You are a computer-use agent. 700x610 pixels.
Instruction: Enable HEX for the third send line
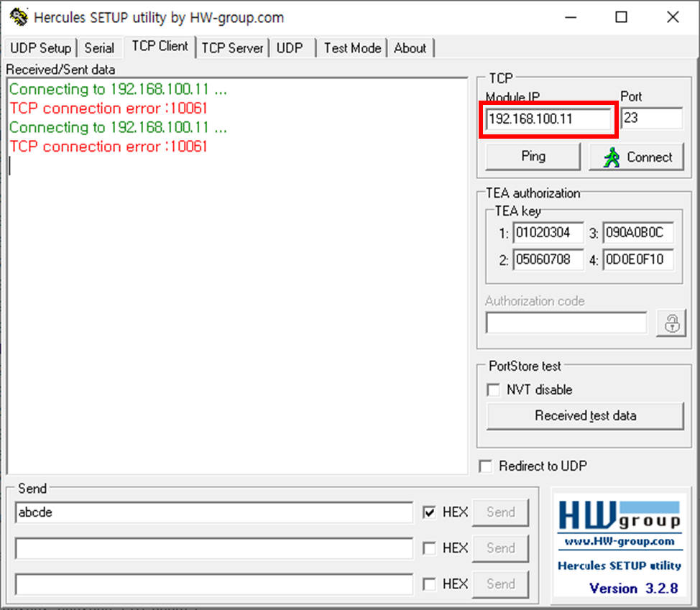pyautogui.click(x=429, y=584)
